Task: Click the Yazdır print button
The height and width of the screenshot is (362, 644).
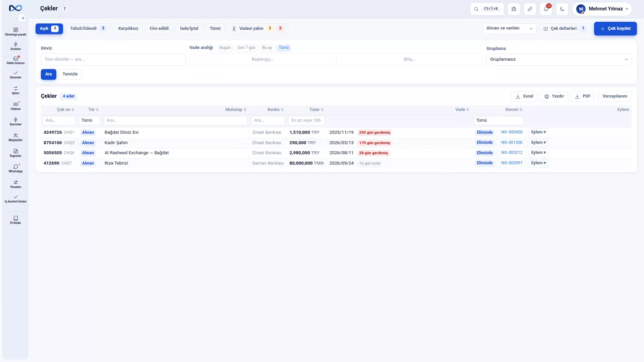Action: click(x=554, y=96)
